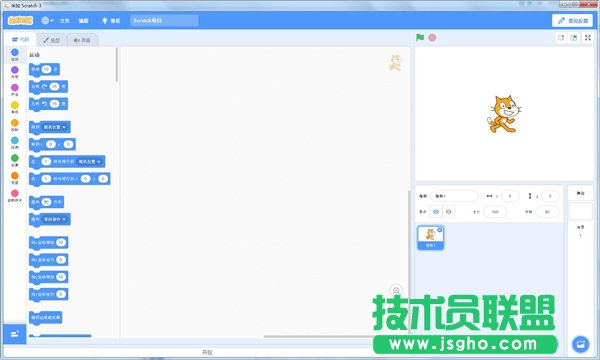This screenshot has height=360, width=600.
Task: Show the sprite using the open eye button
Action: click(436, 212)
